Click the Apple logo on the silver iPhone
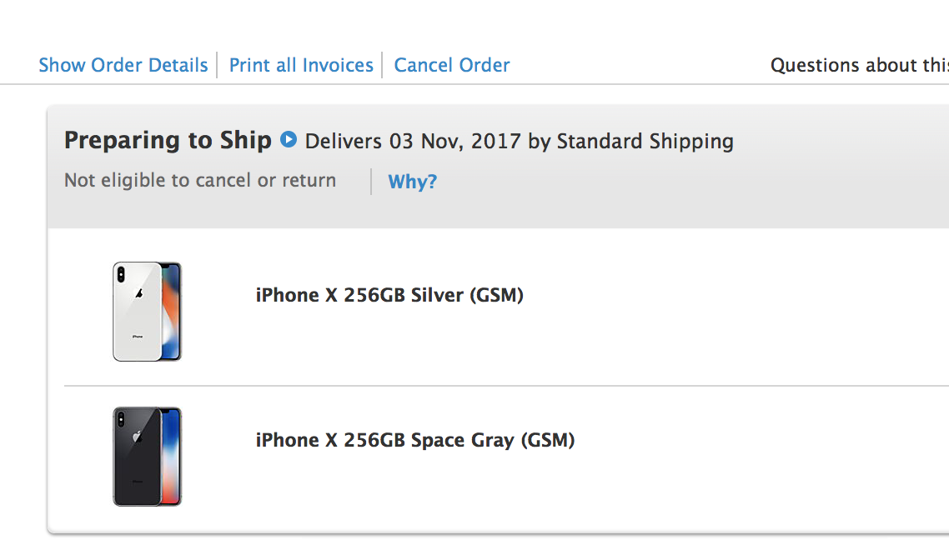 pos(139,294)
